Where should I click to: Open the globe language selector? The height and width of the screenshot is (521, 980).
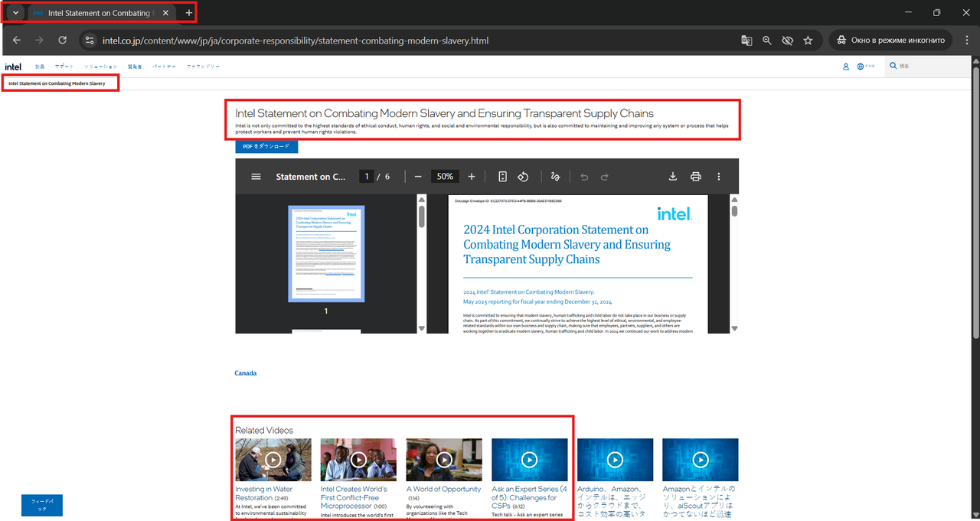(x=865, y=67)
